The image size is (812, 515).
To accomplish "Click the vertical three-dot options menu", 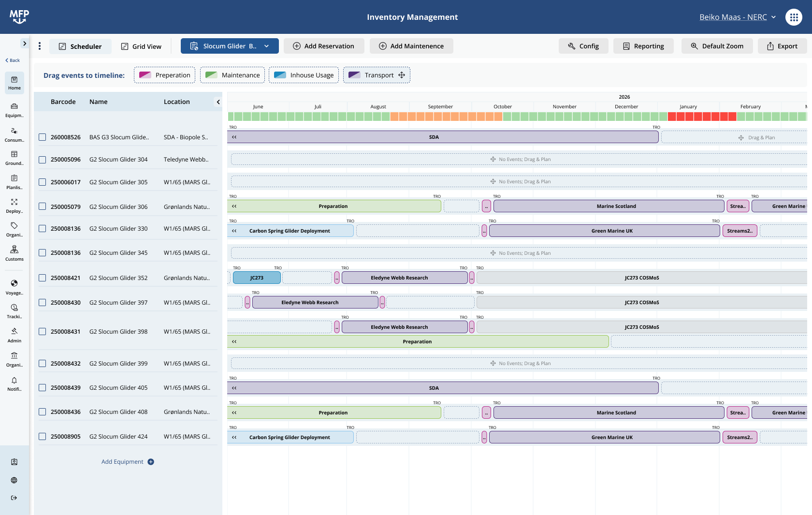I will 40,46.
